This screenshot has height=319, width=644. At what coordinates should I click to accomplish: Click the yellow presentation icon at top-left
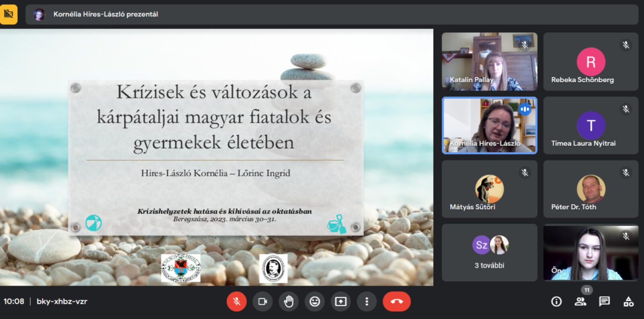click(8, 14)
